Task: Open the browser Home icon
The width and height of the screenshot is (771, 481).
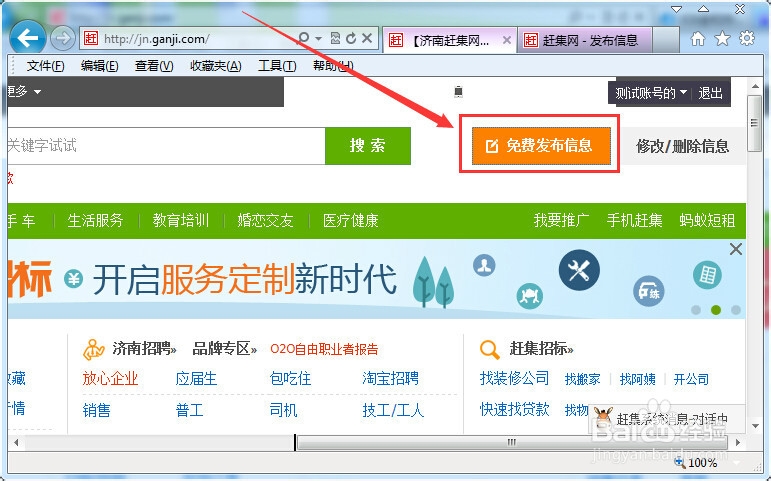Action: point(697,38)
